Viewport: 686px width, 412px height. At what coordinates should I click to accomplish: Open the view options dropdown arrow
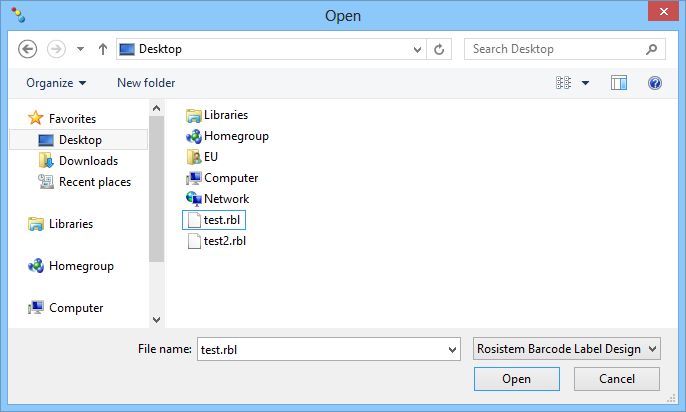click(x=585, y=83)
